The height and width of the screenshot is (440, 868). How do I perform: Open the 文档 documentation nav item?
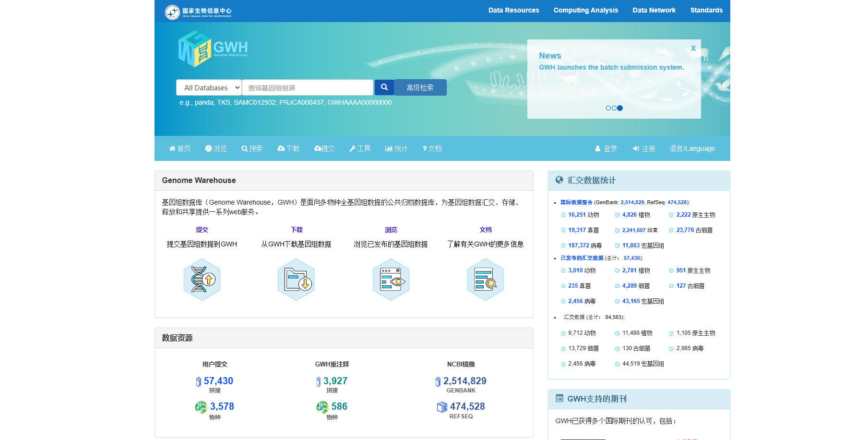[x=432, y=148]
